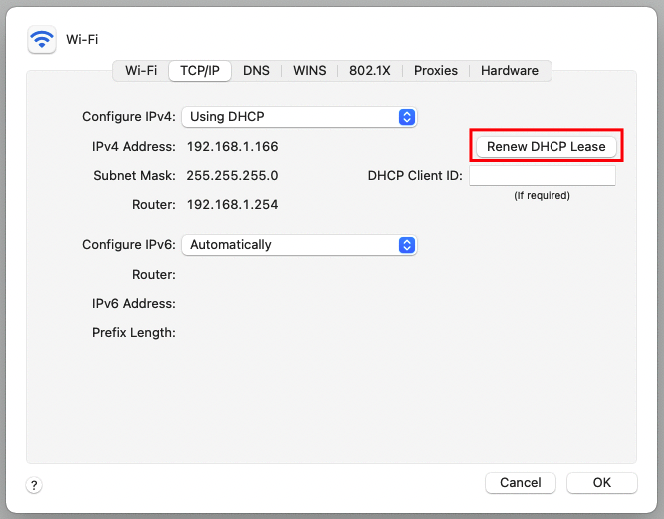The height and width of the screenshot is (519, 664).
Task: Click the Wi-Fi title label beside the icon
Action: pos(82,39)
